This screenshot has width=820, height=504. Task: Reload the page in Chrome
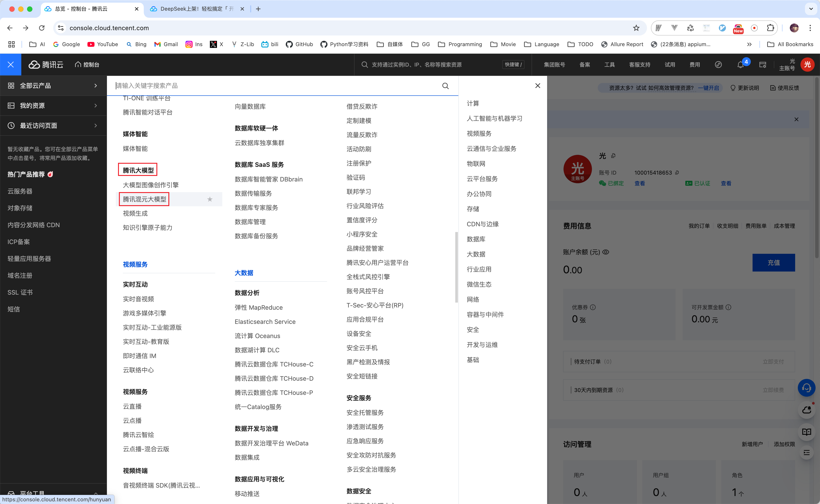(42, 28)
